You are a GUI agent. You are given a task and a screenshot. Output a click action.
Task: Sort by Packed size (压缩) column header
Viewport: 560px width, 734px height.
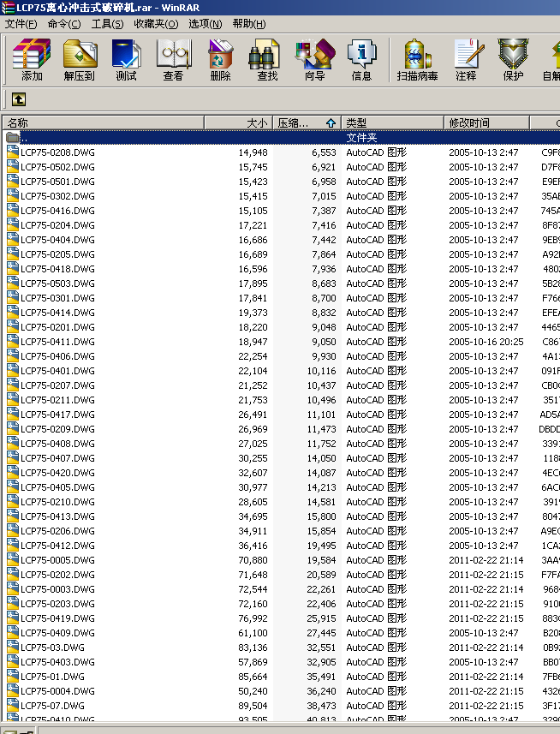click(307, 123)
